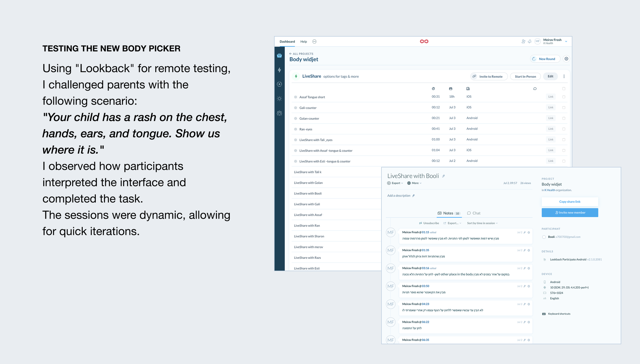Screen dimensions: 640x364
Task: Click the add-user icon in the top bar
Action: [523, 41]
